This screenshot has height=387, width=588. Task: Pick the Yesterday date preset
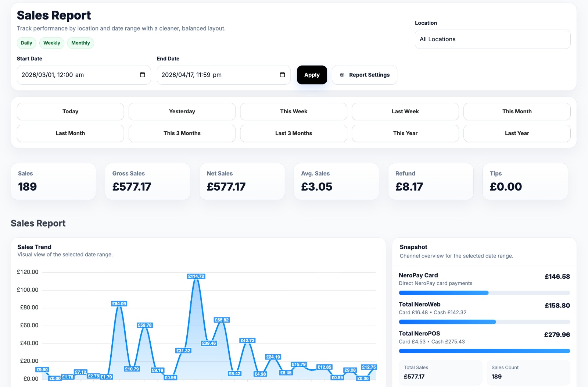point(182,111)
